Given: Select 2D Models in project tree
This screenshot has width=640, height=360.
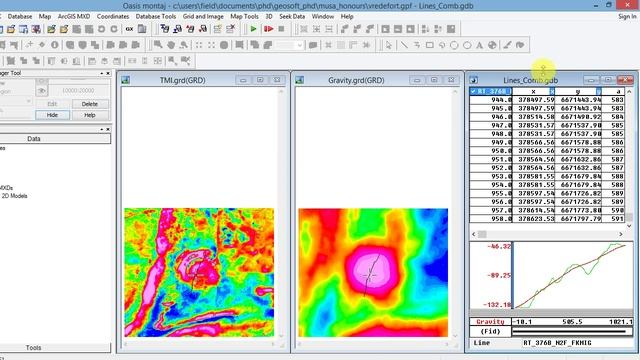Looking at the screenshot, I should (14, 196).
